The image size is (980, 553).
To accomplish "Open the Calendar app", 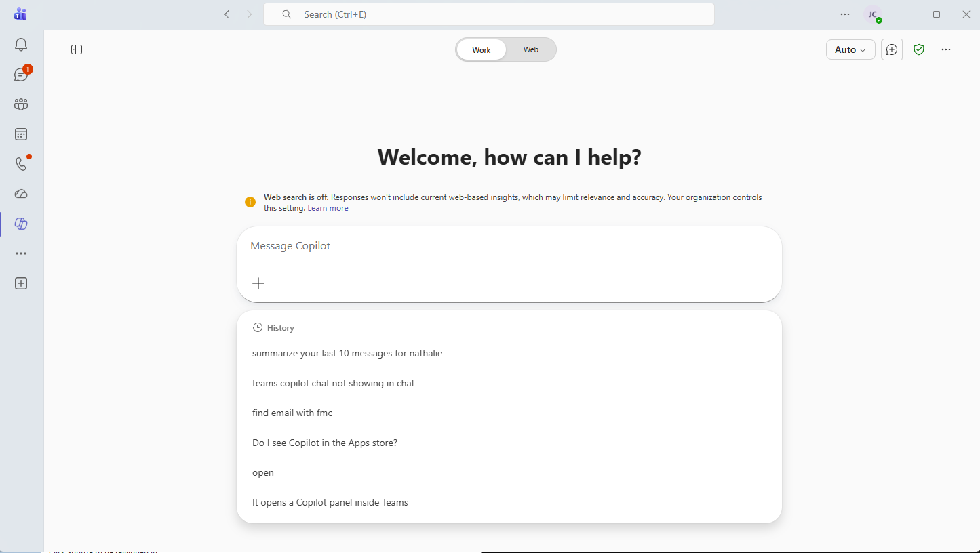I will coord(21,134).
